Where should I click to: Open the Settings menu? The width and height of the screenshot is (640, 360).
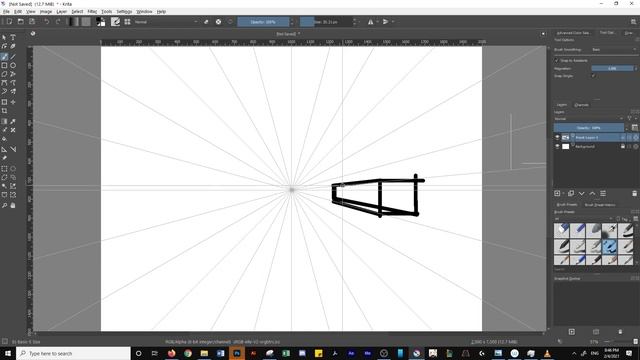(124, 11)
